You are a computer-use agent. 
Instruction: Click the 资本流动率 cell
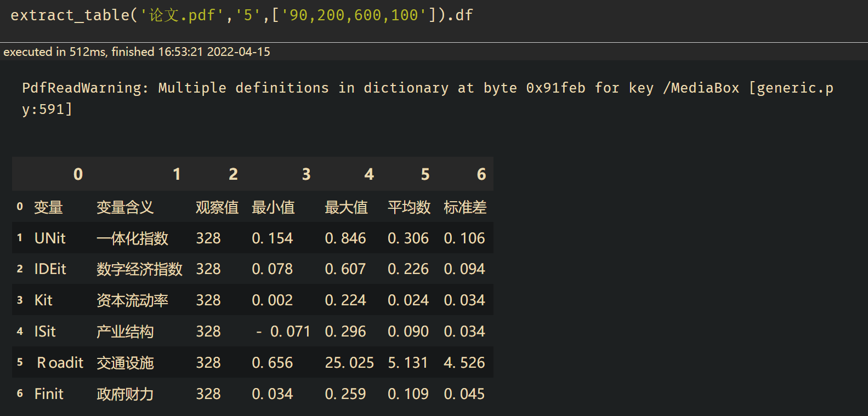[132, 300]
